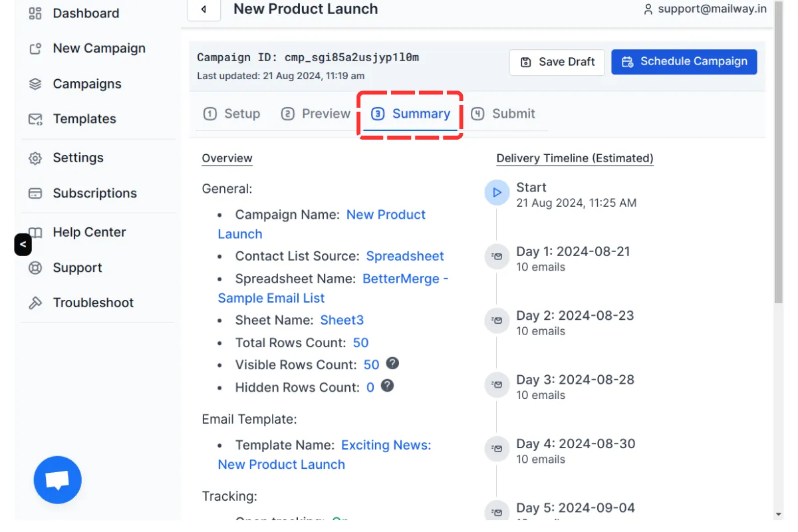Screen dimensions: 798x532
Task: Open the Troubleshoot tools icon
Action: [35, 303]
